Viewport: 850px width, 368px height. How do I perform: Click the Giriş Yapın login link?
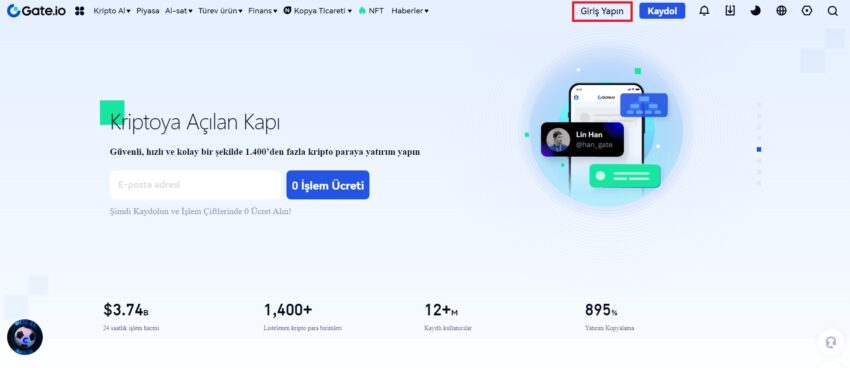602,11
